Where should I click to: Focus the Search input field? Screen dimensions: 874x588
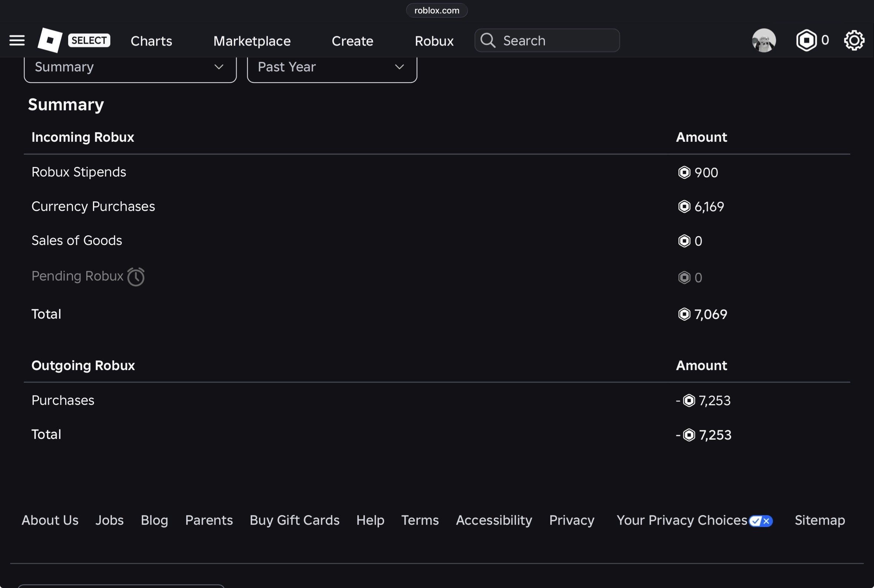[x=547, y=40]
